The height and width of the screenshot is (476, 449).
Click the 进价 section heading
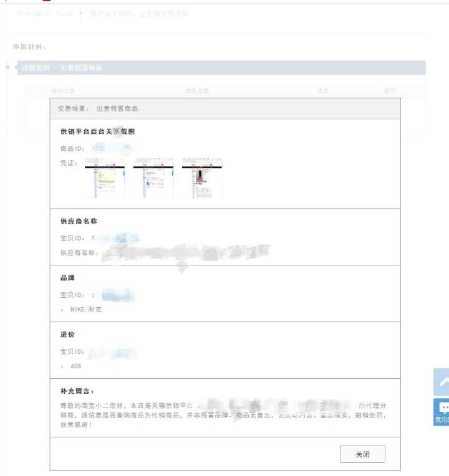(67, 334)
